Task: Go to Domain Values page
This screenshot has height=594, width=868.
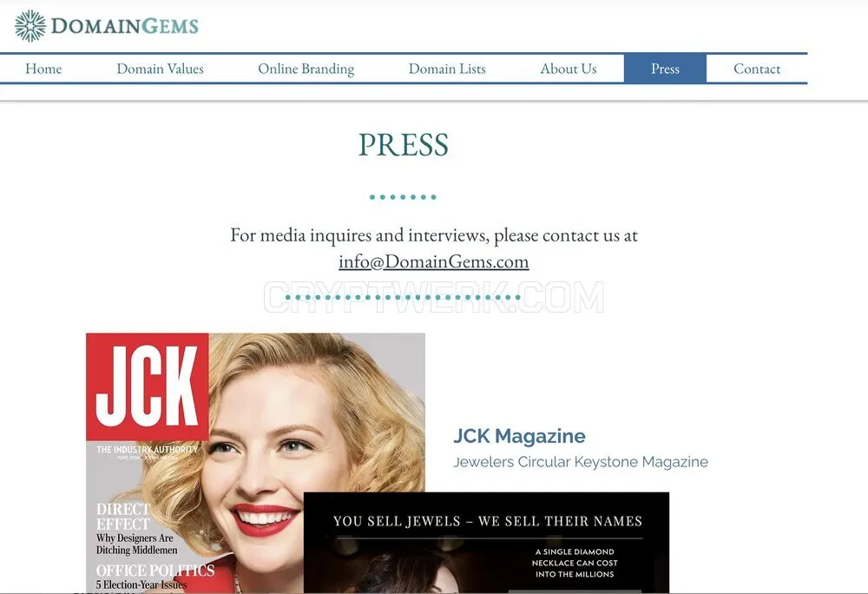Action: coord(160,69)
